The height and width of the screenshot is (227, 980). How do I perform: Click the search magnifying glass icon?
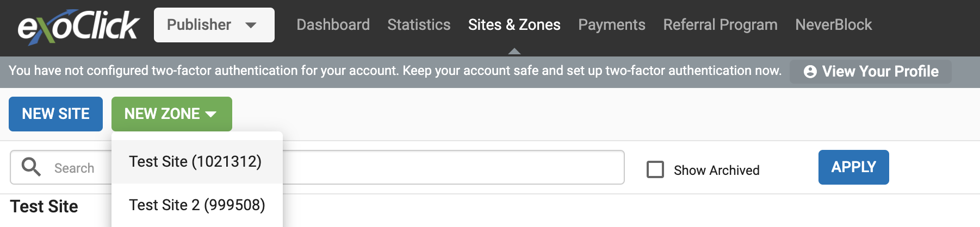coord(31,167)
